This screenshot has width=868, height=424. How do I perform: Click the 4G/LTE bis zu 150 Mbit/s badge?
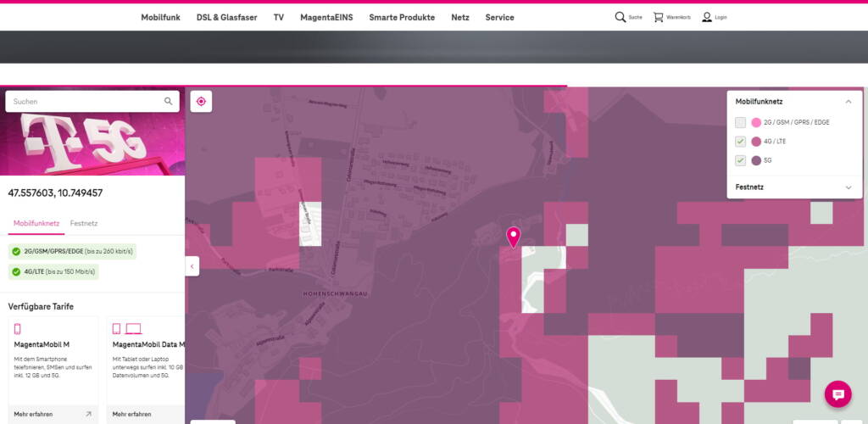[53, 271]
